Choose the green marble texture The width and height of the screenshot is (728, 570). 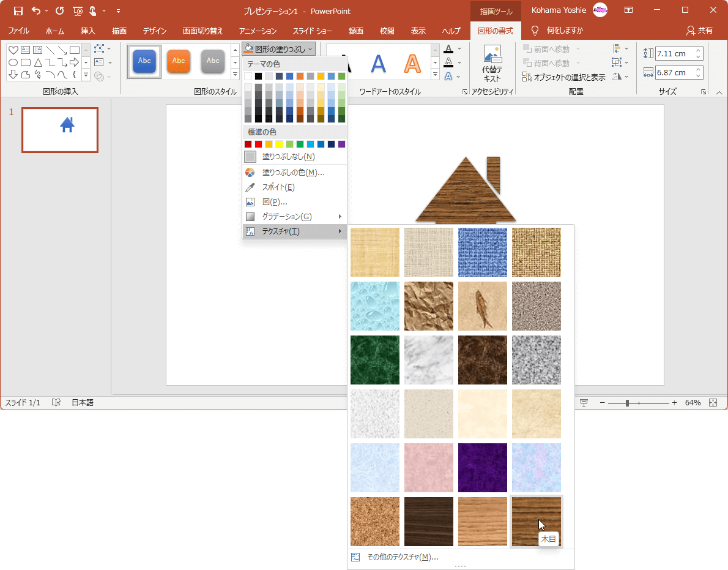point(375,360)
